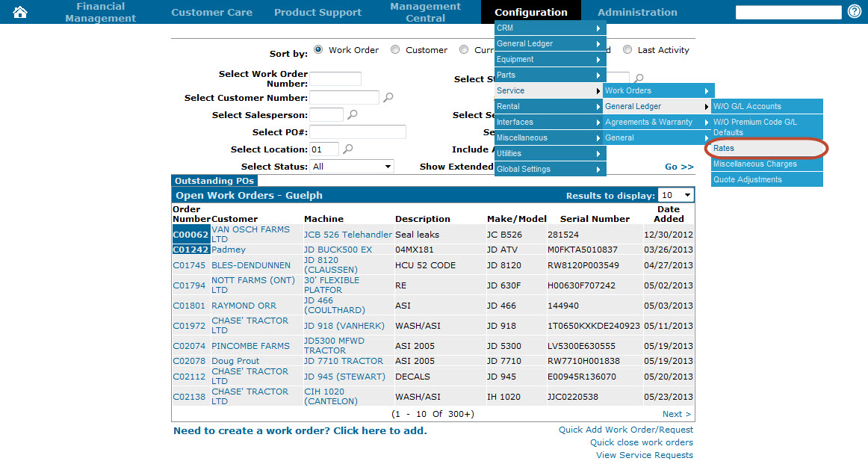Open customer RAYMOND ORR

[x=244, y=306]
